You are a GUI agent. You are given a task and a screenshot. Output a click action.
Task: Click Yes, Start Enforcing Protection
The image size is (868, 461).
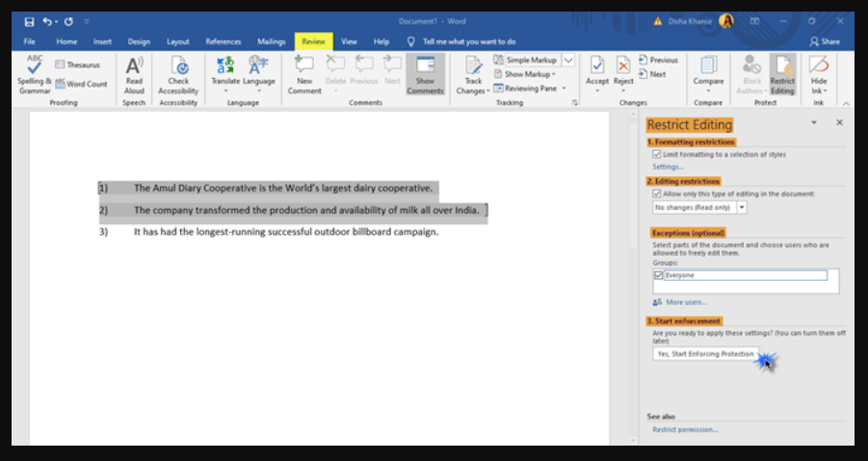coord(706,354)
